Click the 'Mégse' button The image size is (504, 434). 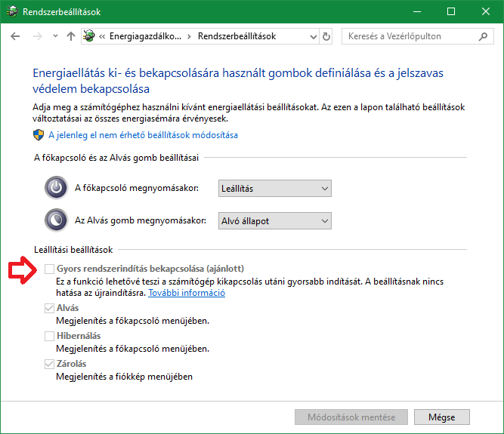[441, 417]
